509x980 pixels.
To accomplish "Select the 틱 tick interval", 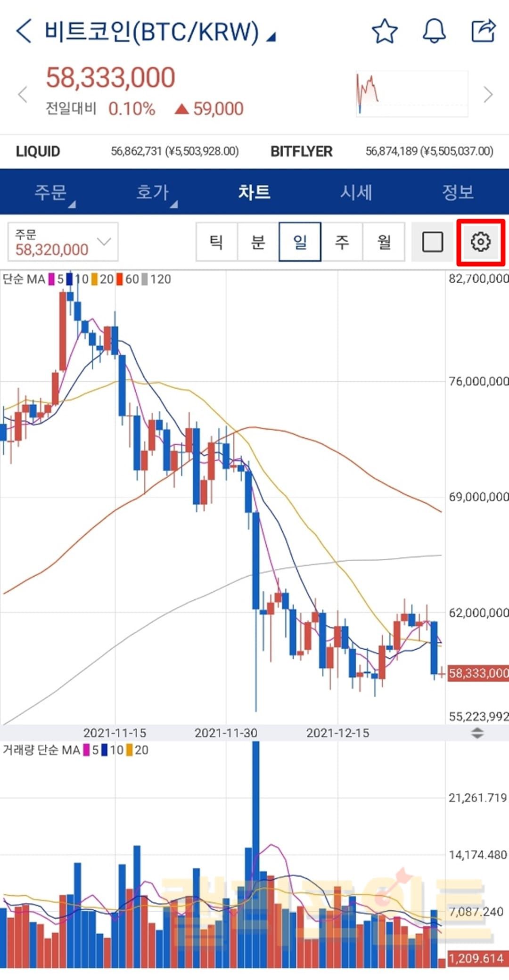I will [x=216, y=242].
